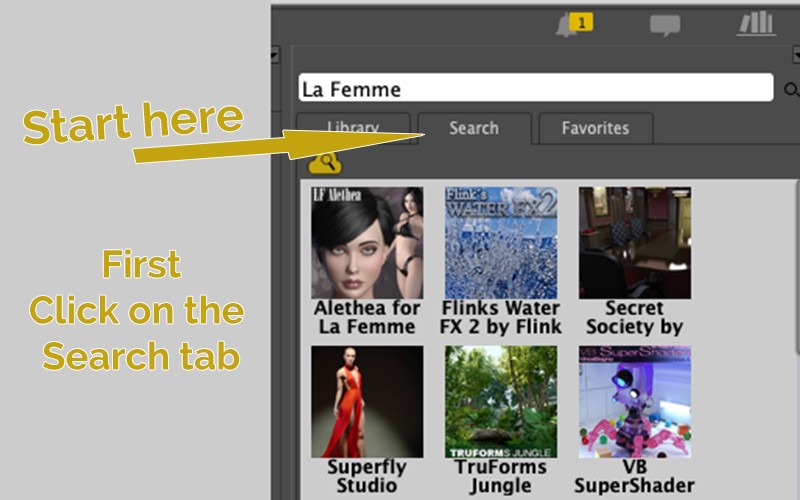This screenshot has height=500, width=800.
Task: Select the TruForms Jungle thumbnail
Action: click(x=501, y=402)
